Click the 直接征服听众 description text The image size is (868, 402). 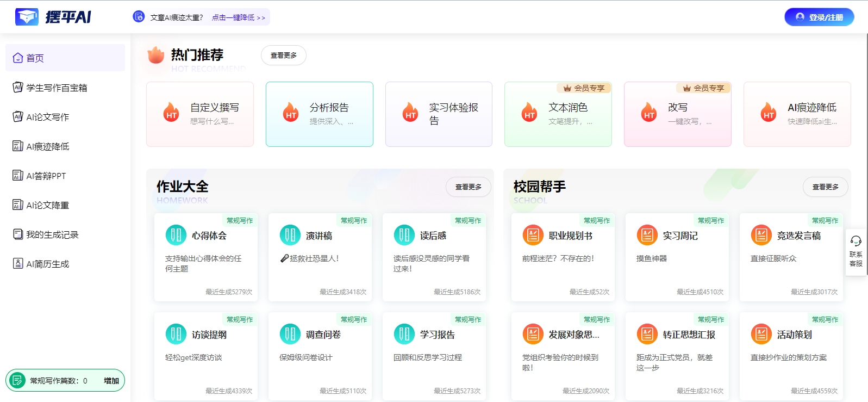[x=773, y=258]
